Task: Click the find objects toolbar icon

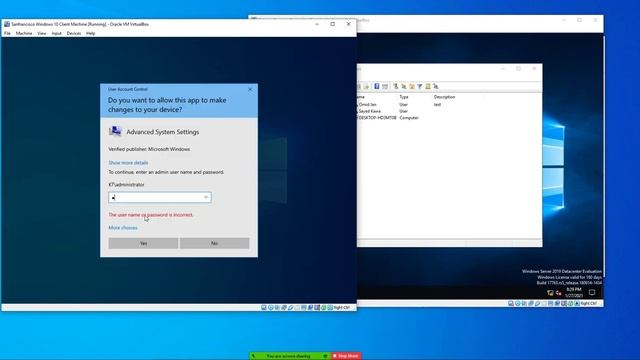Action: point(428,86)
